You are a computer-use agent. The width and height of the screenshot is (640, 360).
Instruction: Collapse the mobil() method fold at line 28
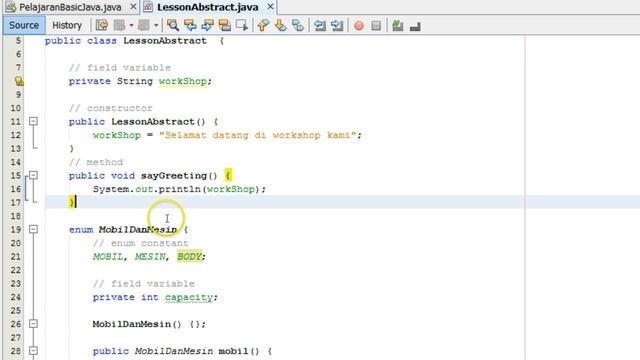click(x=33, y=351)
